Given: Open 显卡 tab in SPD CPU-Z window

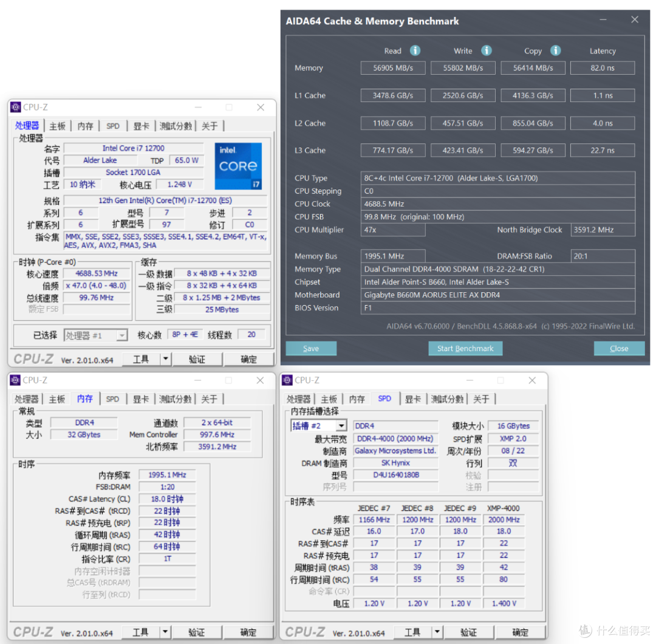Looking at the screenshot, I should (x=413, y=399).
